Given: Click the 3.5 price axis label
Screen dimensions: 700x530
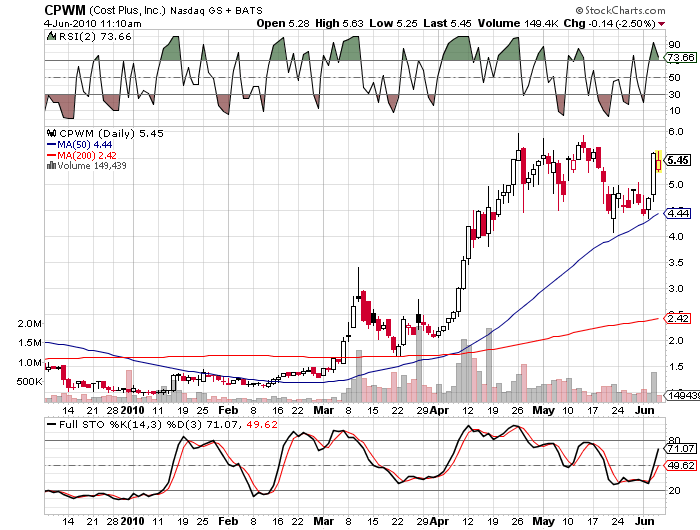Looking at the screenshot, I should (676, 263).
